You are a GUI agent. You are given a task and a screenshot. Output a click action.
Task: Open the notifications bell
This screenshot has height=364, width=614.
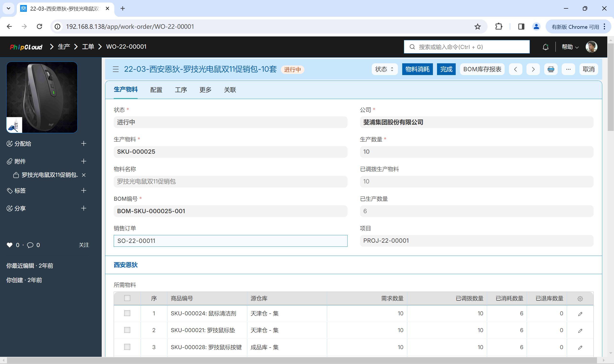point(545,47)
